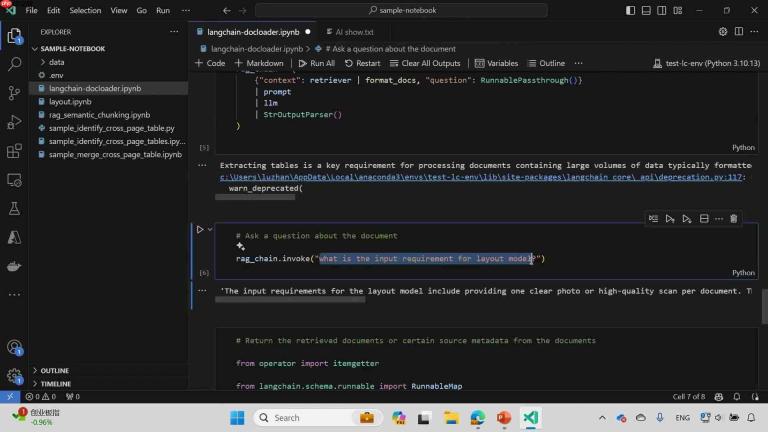The width and height of the screenshot is (768, 432).
Task: Open notebook toolbar overflow menu
Action: point(578,63)
